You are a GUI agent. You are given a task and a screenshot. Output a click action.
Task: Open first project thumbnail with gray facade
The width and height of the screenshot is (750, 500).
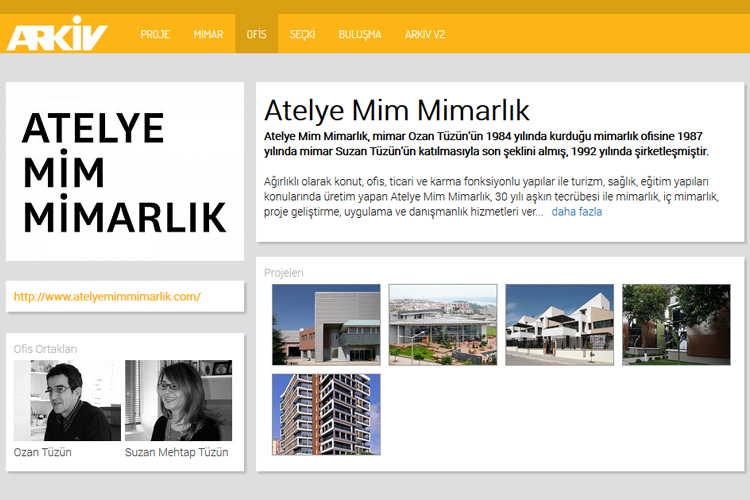326,324
